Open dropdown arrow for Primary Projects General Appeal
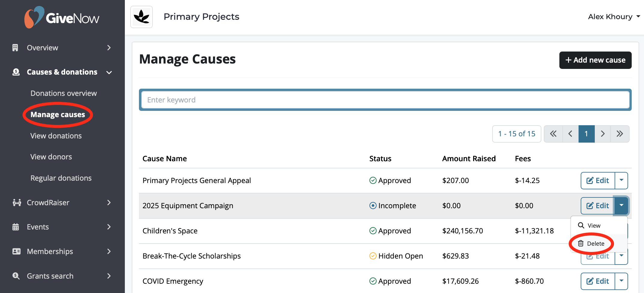The image size is (644, 293). pos(621,180)
